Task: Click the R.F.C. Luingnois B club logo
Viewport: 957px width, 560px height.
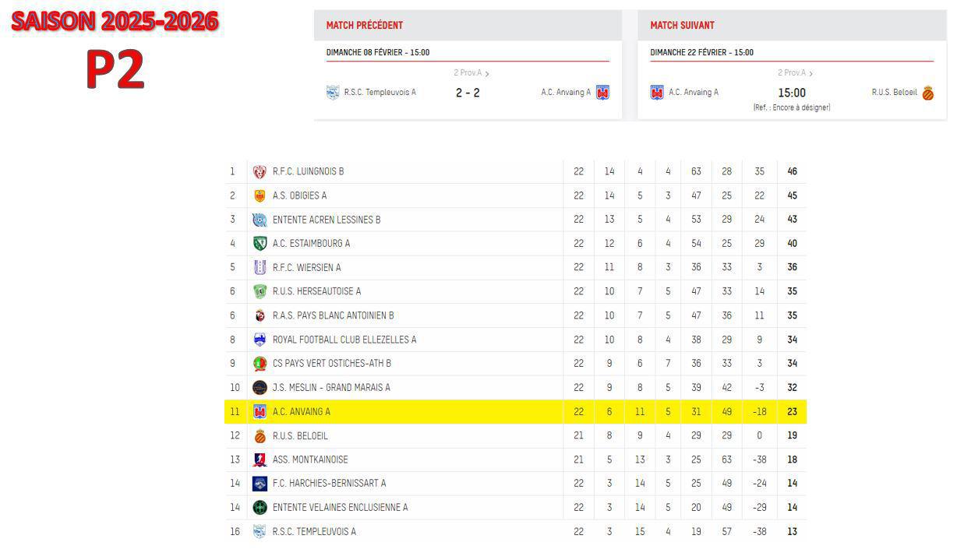Action: [x=260, y=171]
